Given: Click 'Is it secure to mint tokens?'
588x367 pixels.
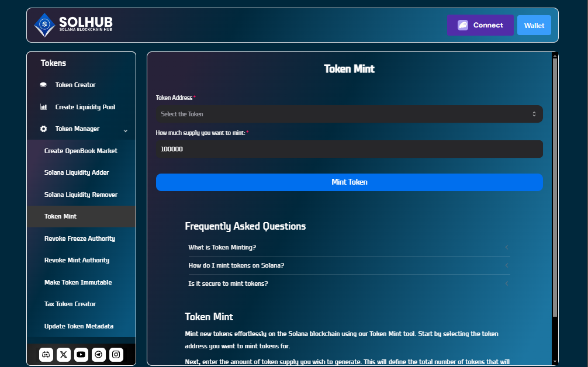Looking at the screenshot, I should 228,283.
